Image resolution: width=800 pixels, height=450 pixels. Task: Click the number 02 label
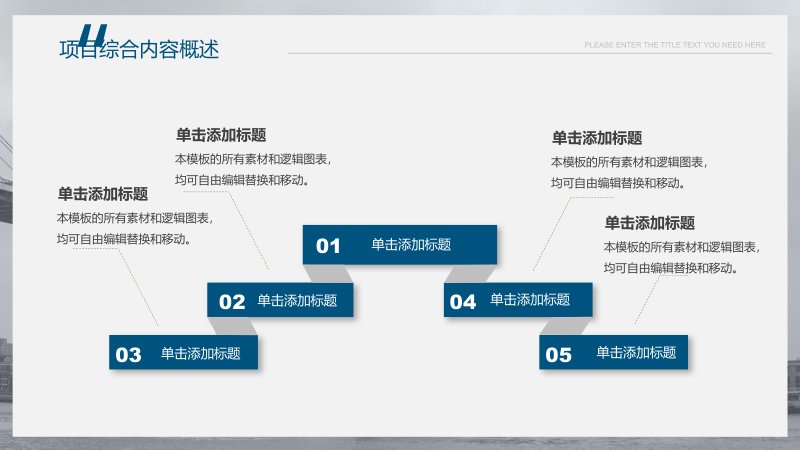[x=232, y=302]
